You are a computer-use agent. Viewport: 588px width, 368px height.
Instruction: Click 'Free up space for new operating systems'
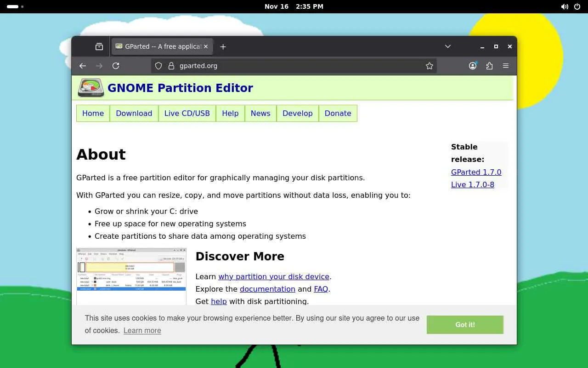170,224
